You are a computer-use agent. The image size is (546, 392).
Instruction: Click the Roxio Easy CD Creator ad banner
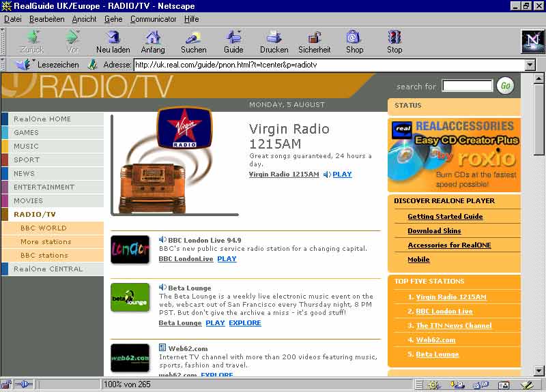click(454, 155)
